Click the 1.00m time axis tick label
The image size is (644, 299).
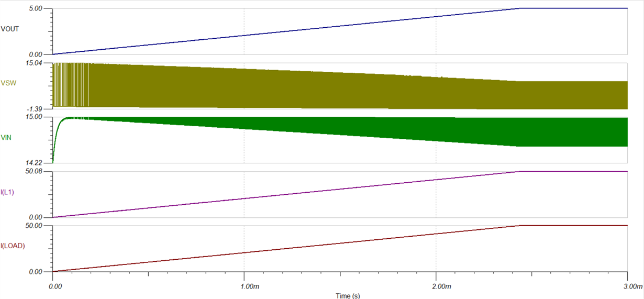[x=250, y=286]
